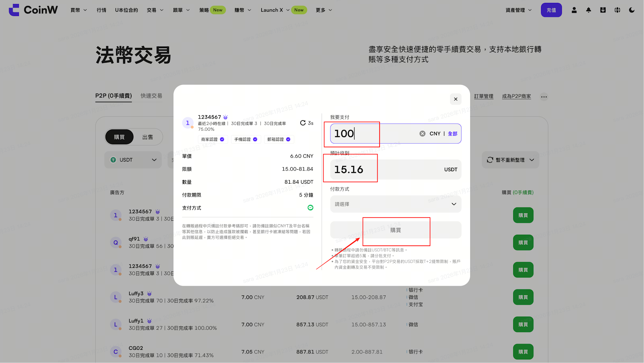The height and width of the screenshot is (363, 644).
Task: Click the 充值 deposit button
Action: point(551,10)
